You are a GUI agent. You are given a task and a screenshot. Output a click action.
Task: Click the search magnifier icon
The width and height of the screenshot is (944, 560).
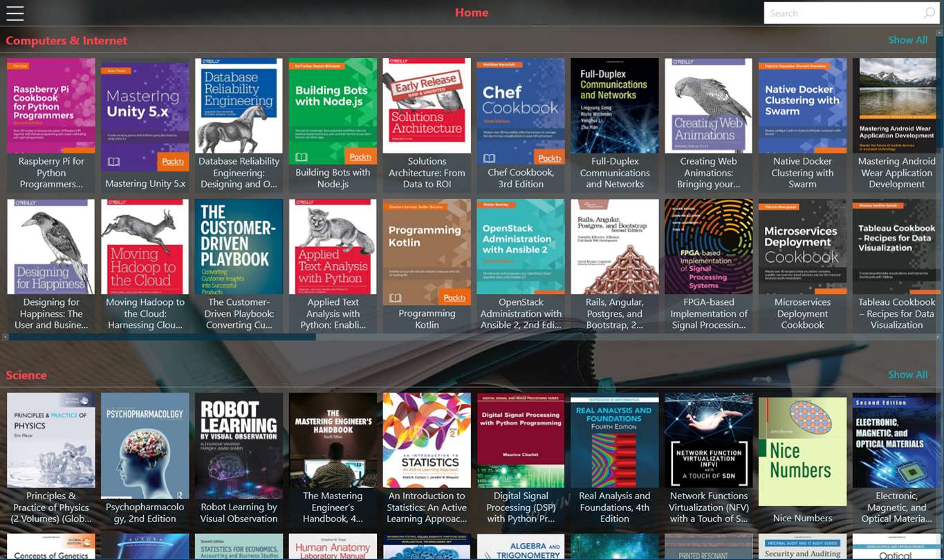click(929, 13)
